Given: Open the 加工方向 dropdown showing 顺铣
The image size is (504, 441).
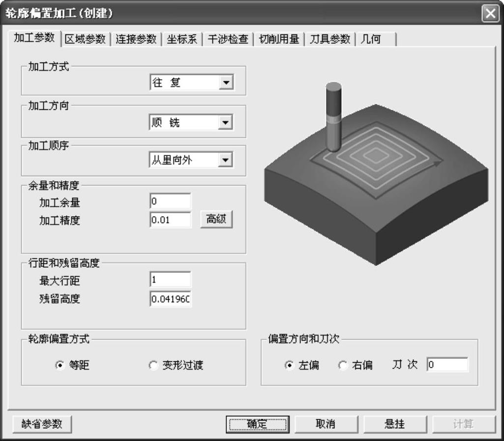Looking at the screenshot, I should 226,123.
